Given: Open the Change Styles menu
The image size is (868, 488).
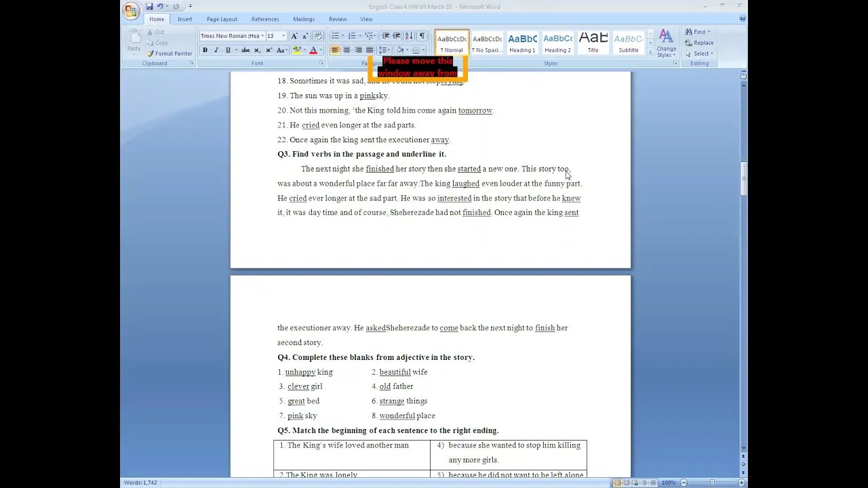Looking at the screenshot, I should [x=666, y=43].
